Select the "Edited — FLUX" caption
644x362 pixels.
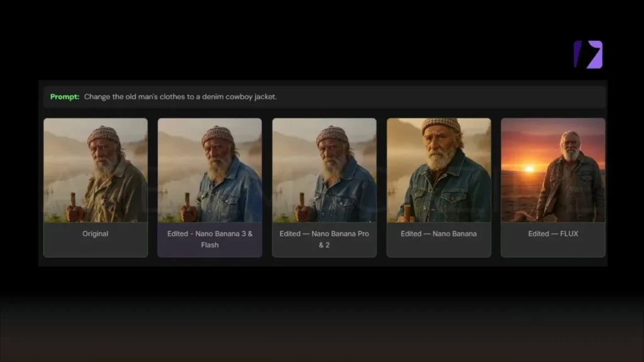[553, 234]
